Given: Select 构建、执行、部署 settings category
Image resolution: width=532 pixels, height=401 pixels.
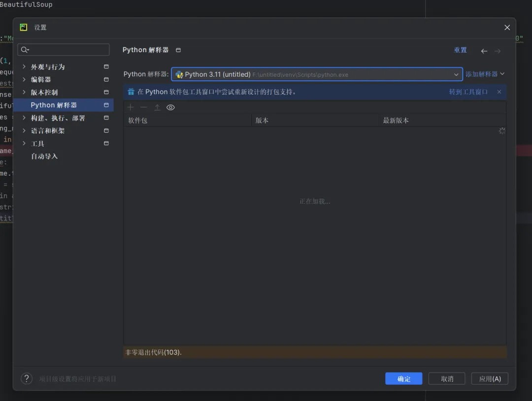Looking at the screenshot, I should (58, 118).
